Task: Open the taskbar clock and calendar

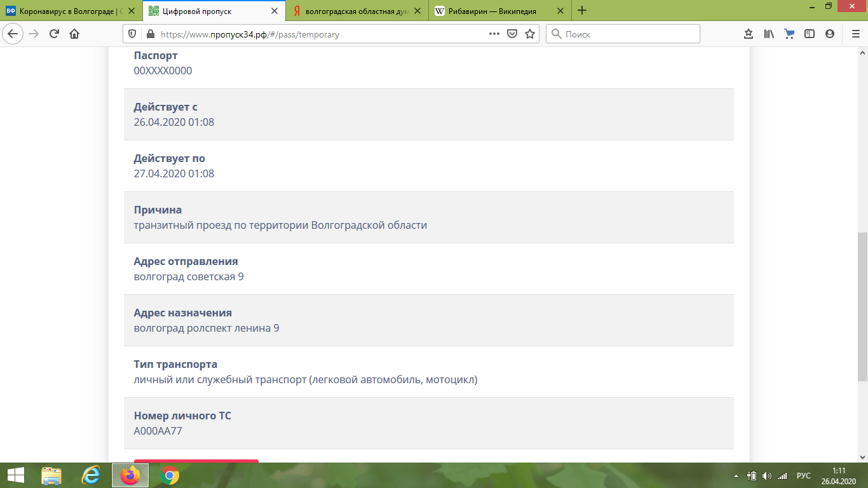Action: pos(839,475)
